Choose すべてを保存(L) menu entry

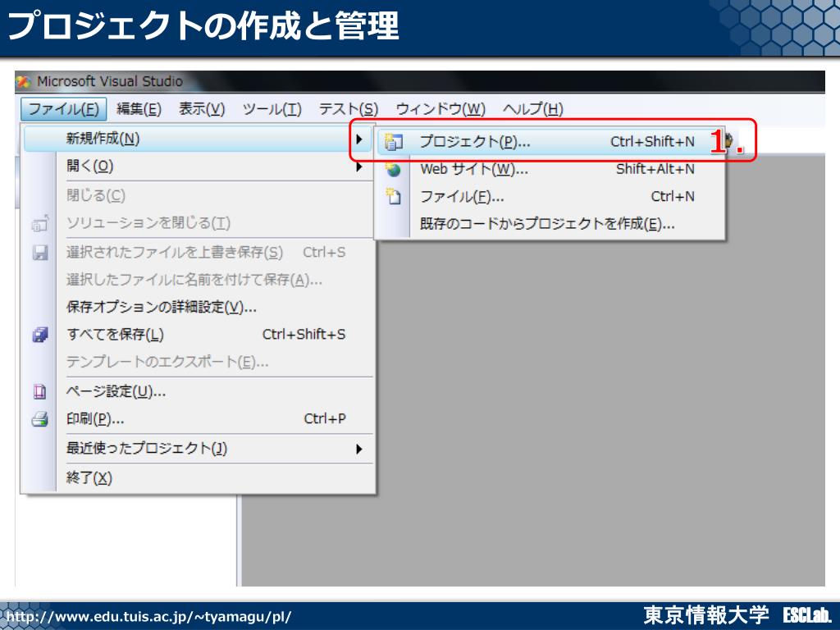199,335
